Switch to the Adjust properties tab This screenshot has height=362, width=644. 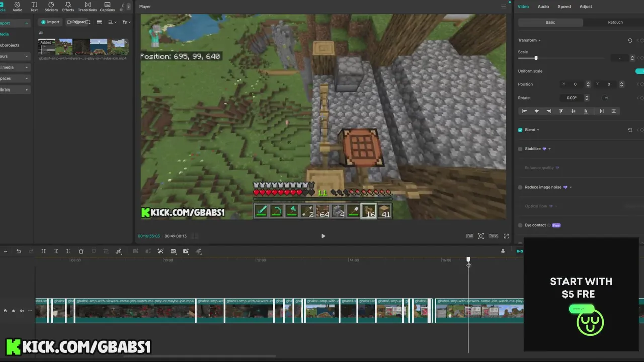(x=586, y=7)
